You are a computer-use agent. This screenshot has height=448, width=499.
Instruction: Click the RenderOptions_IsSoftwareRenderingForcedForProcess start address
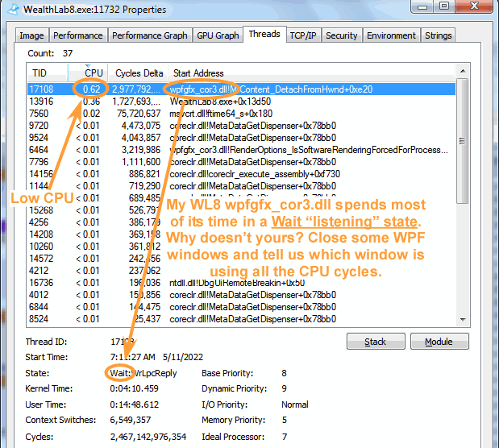[309, 150]
